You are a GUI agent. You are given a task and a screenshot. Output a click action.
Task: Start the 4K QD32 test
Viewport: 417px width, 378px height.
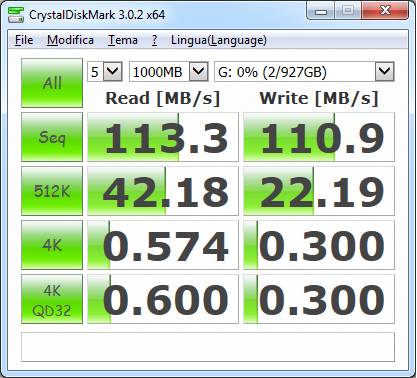click(x=52, y=299)
